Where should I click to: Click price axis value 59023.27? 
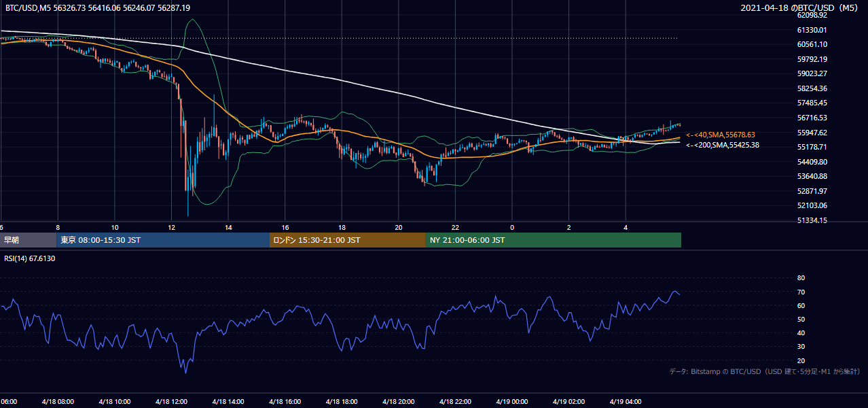[812, 73]
